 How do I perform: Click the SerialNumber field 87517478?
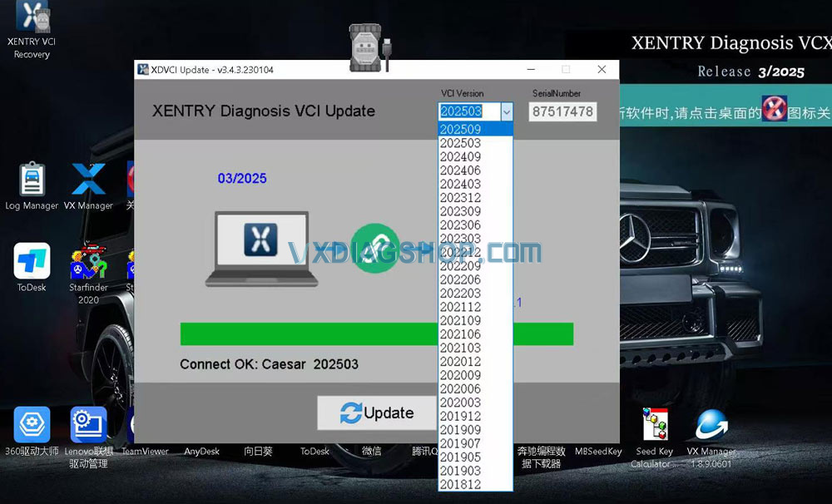click(x=562, y=111)
